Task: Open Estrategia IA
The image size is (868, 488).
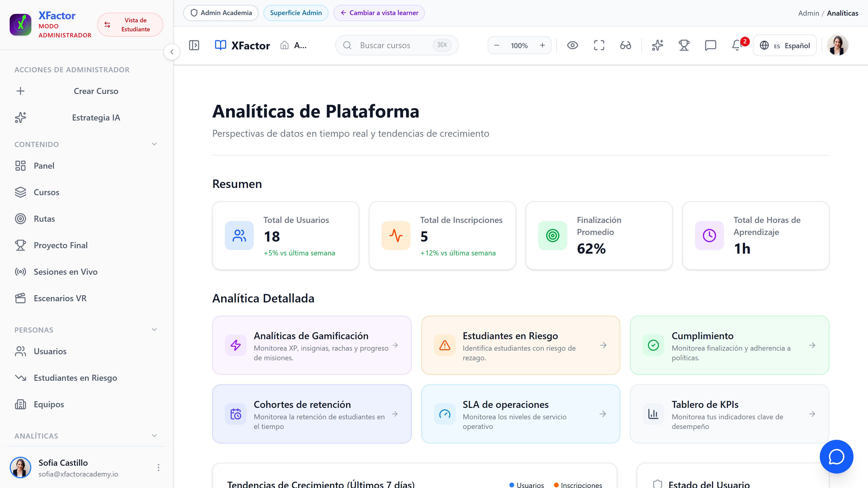Action: [86, 117]
